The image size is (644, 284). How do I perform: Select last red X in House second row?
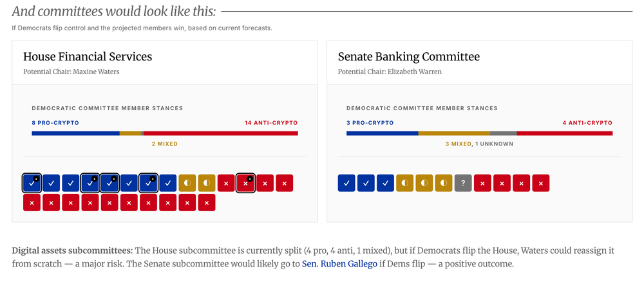click(x=207, y=203)
